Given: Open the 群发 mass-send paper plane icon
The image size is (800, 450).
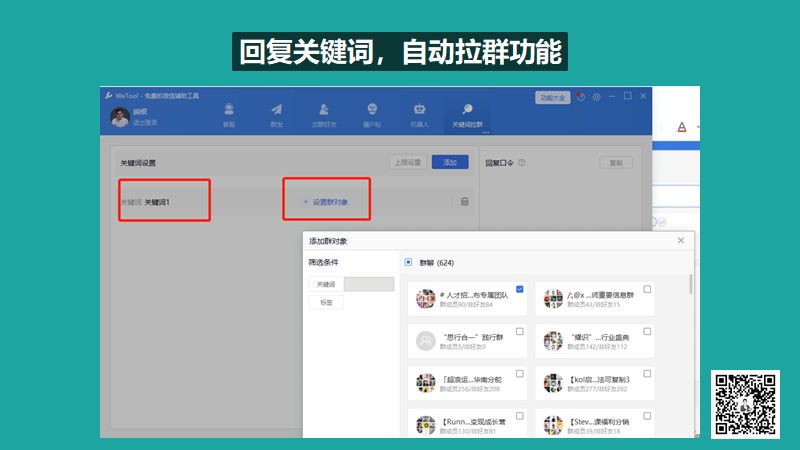Looking at the screenshot, I should 276,113.
